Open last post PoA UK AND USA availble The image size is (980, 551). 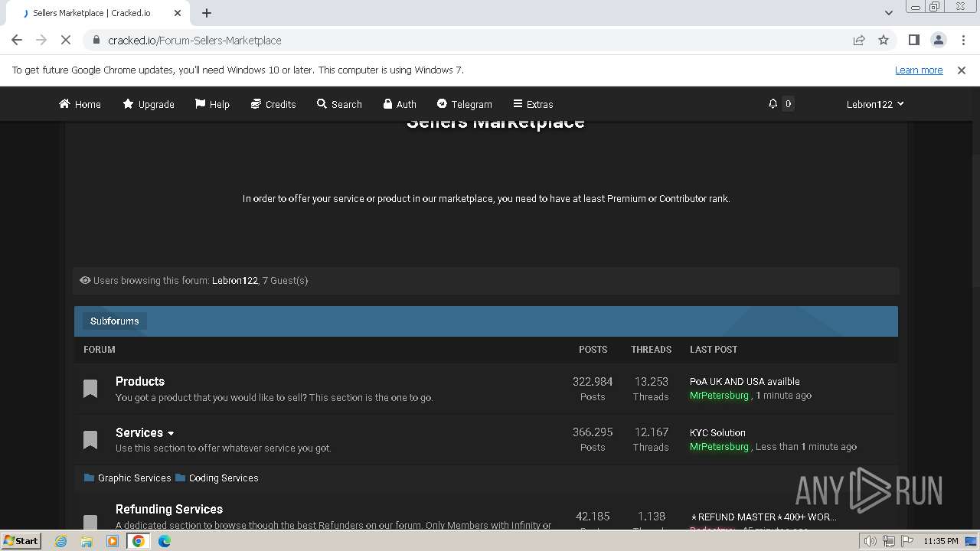(745, 381)
